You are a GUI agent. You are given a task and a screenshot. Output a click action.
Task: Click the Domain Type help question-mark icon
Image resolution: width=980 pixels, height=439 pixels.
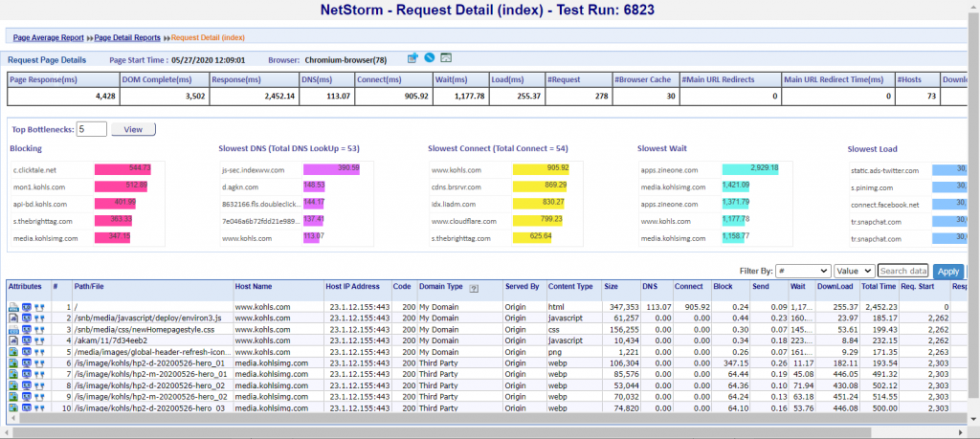pos(474,288)
